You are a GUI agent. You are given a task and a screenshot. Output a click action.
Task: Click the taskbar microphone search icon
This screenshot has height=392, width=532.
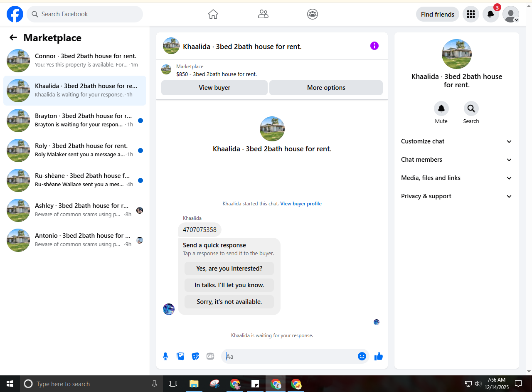click(155, 384)
